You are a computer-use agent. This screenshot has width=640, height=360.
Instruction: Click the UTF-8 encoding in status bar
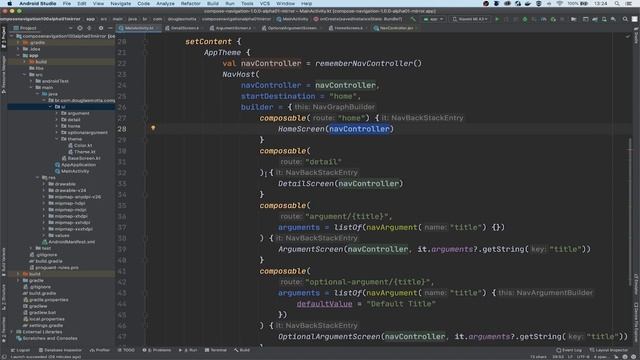coord(582,357)
